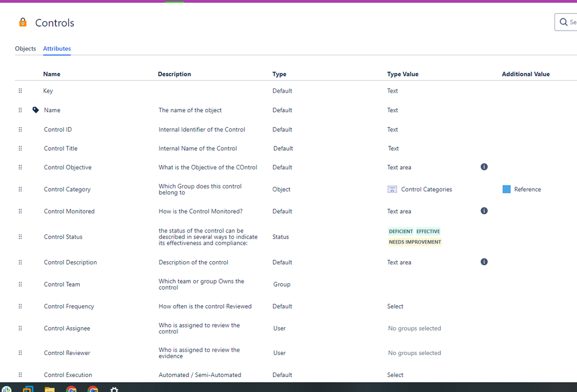Click the blue Reference color swatch

[504, 189]
